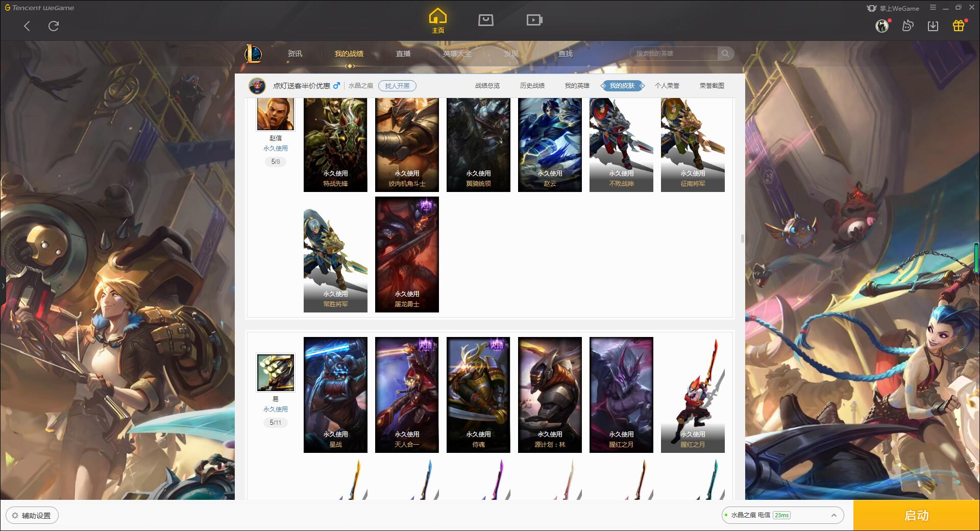
Task: Open the video/live icon in top bar
Action: point(534,20)
